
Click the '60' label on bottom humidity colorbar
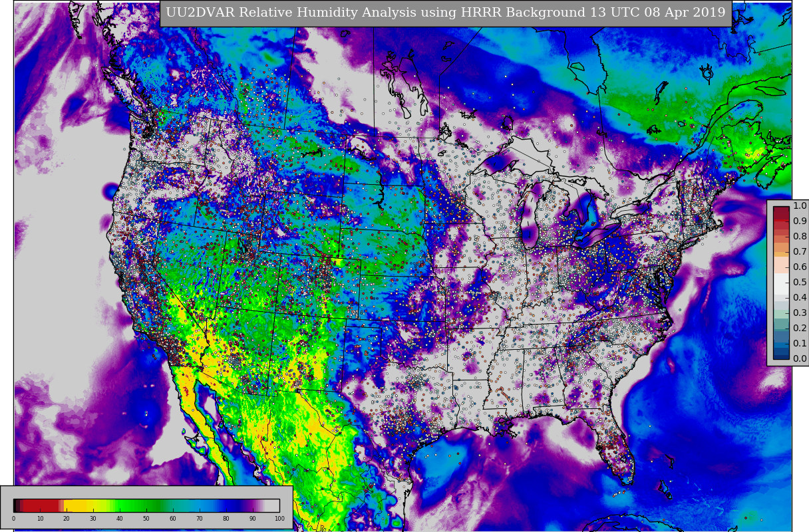pyautogui.click(x=173, y=519)
